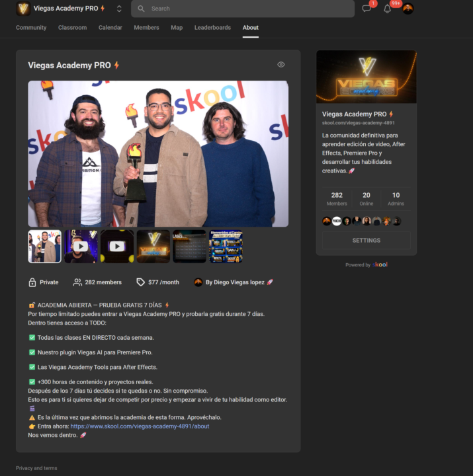This screenshot has height=476, width=473.
Task: Toggle the eye preview icon
Action: pos(281,64)
